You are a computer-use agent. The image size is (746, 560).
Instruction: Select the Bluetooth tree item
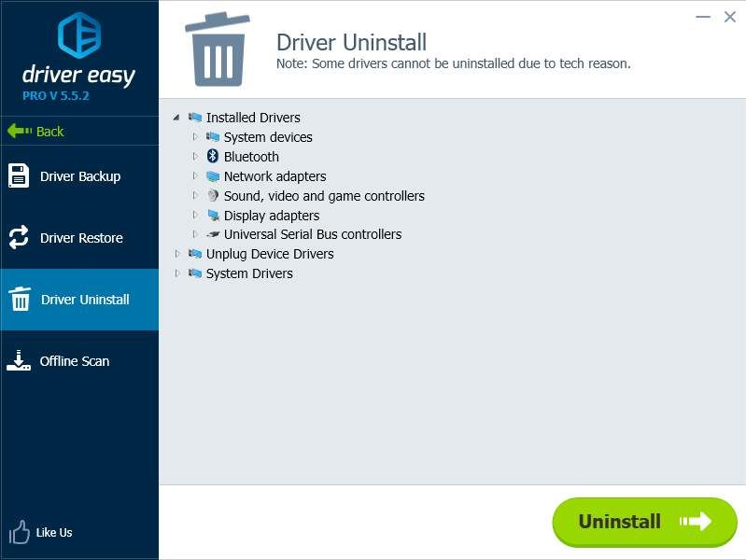click(x=251, y=157)
